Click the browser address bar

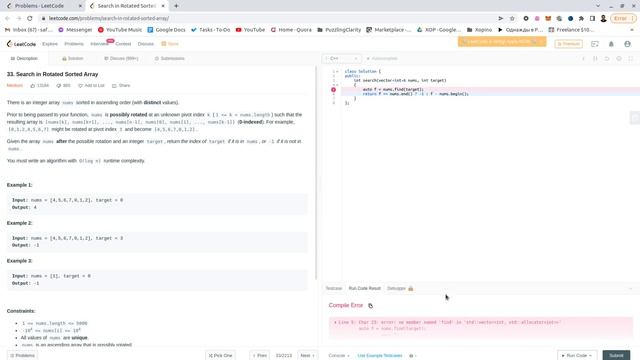[269, 18]
